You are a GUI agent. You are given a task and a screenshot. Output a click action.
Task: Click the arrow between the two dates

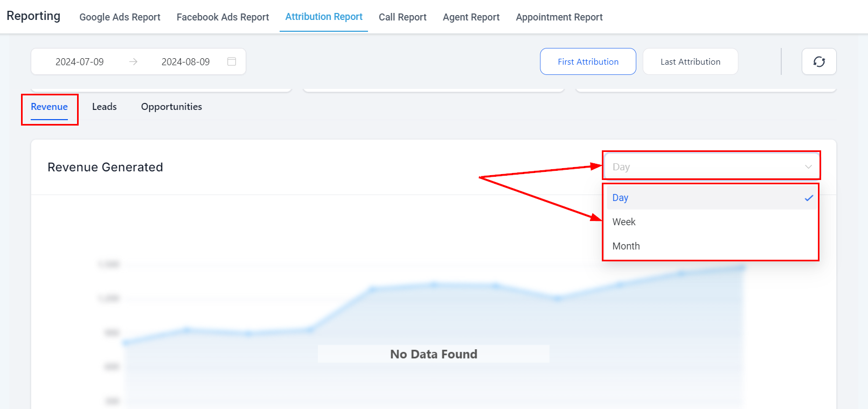click(x=133, y=62)
